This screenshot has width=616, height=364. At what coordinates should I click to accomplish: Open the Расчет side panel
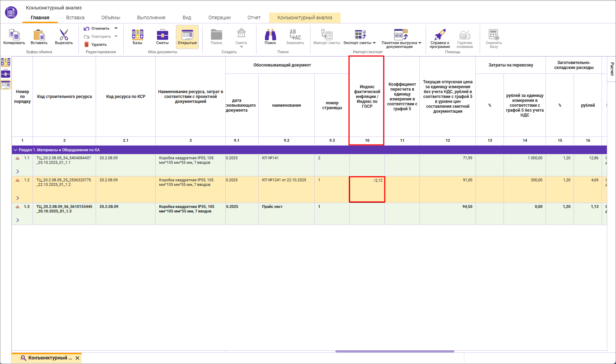[x=612, y=69]
